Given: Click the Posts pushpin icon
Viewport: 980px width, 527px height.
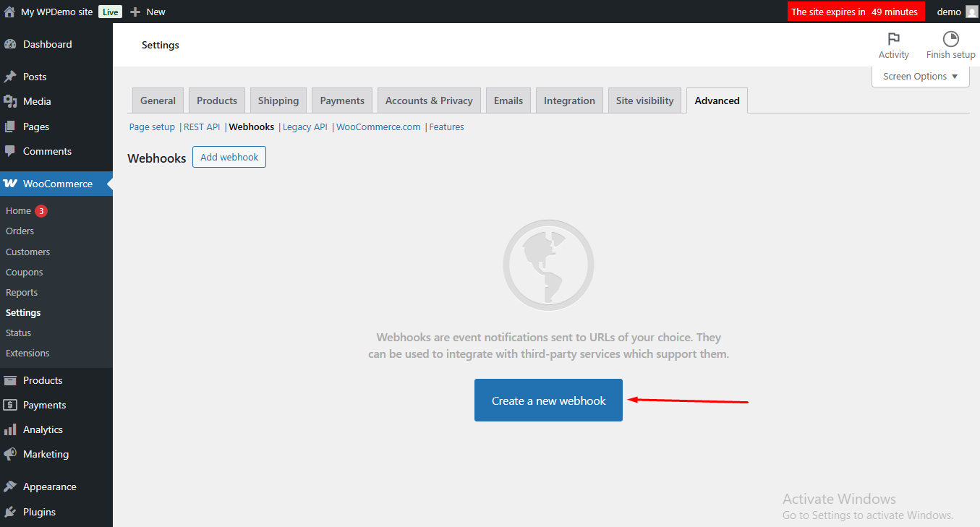Looking at the screenshot, I should click(x=10, y=77).
